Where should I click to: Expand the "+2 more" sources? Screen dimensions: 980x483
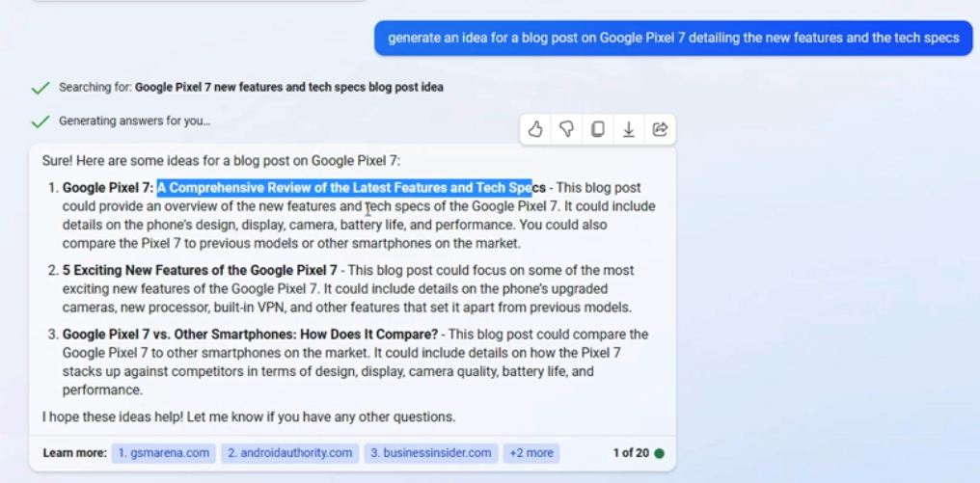pos(531,453)
